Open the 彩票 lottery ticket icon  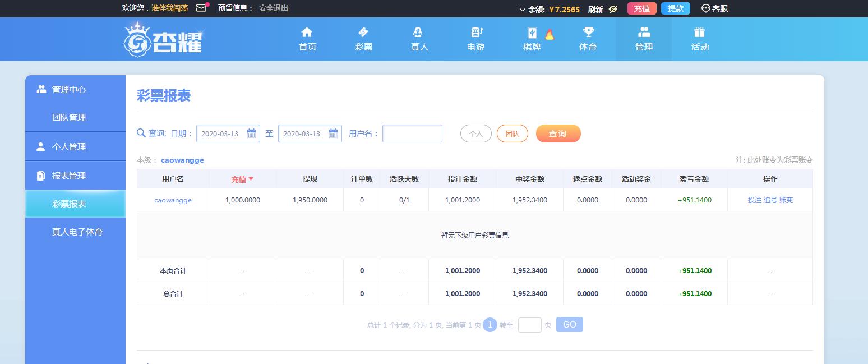363,33
